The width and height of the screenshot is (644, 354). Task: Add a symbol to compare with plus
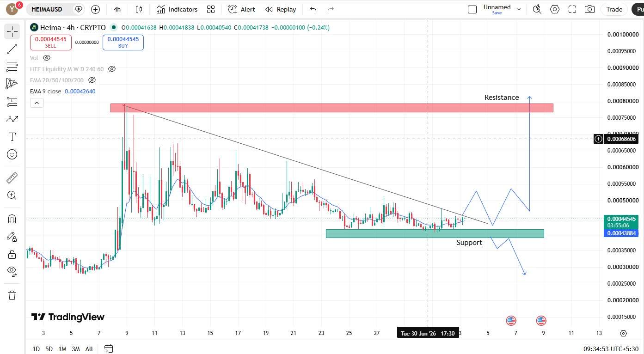[95, 9]
